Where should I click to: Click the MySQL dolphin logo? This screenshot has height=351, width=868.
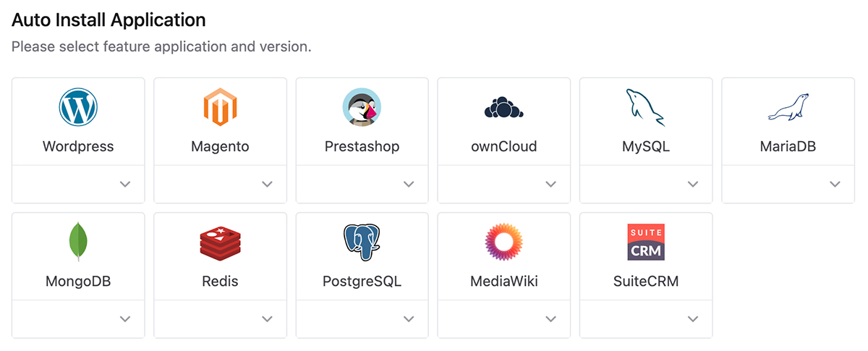click(x=645, y=108)
